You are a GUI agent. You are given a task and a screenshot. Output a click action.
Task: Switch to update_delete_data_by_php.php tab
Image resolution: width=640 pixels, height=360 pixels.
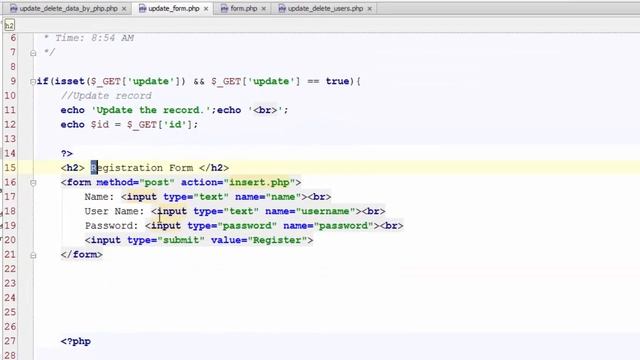[x=68, y=8]
